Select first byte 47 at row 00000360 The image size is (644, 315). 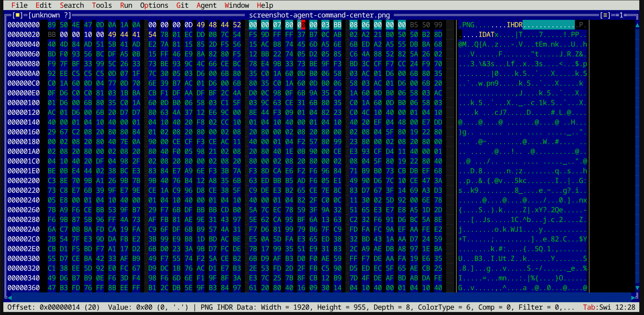[x=52, y=288]
